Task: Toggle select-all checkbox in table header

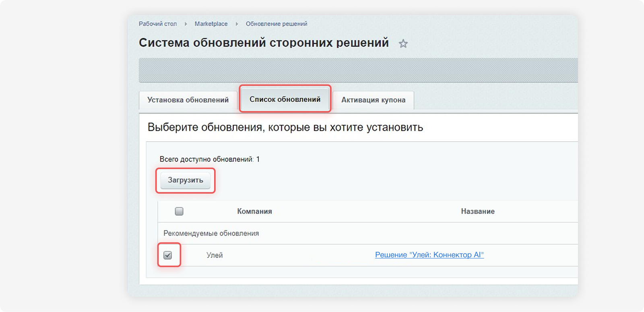Action: point(179,211)
